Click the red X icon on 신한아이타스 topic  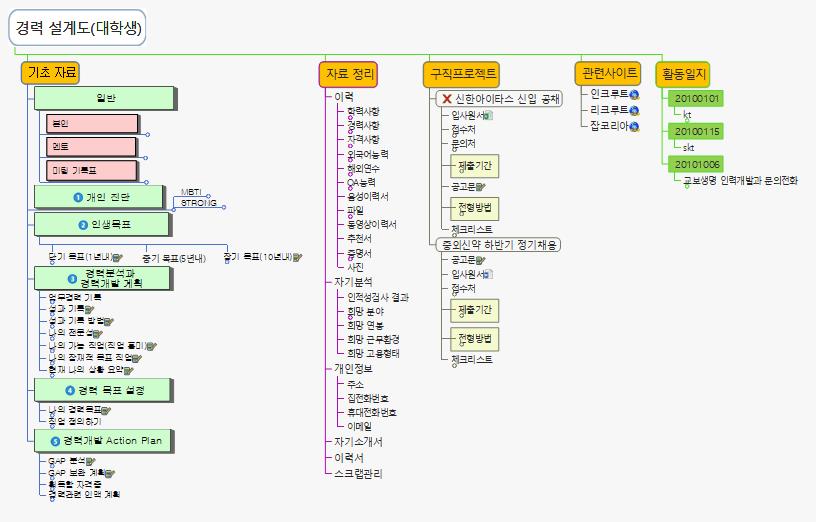[x=446, y=99]
